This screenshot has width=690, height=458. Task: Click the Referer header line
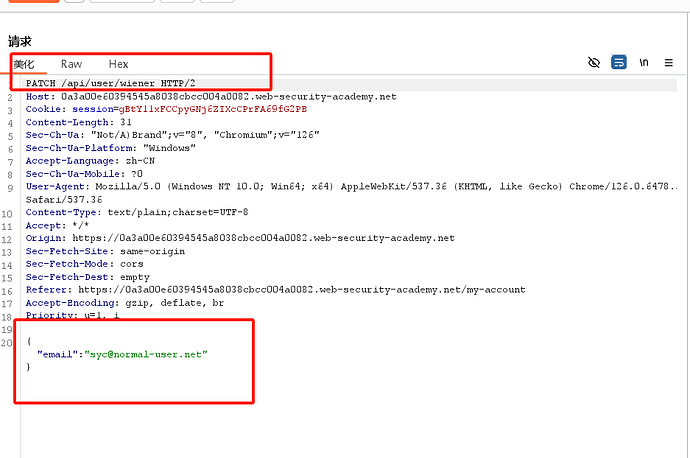pyautogui.click(x=275, y=290)
